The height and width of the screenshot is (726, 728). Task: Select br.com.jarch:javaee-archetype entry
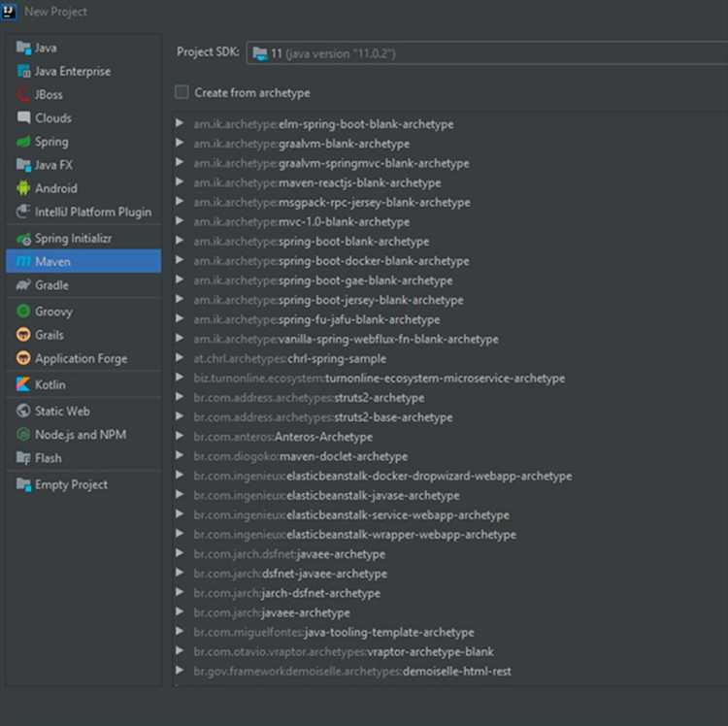point(272,612)
